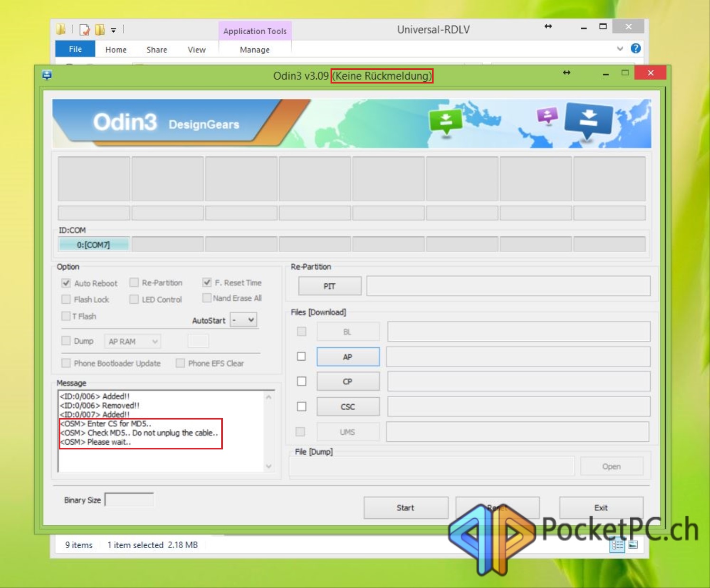
Task: Open the Manage ribbon tab
Action: pyautogui.click(x=255, y=49)
